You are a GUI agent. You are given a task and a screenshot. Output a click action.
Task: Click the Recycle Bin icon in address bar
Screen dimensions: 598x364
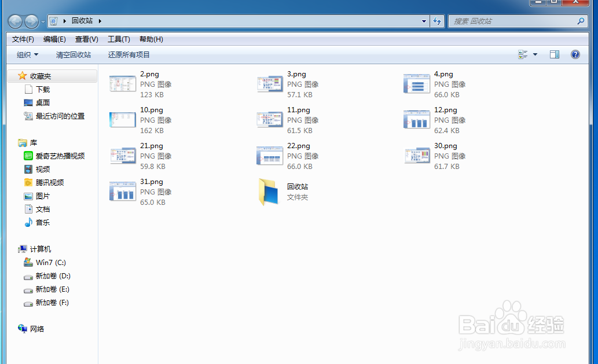(x=54, y=21)
